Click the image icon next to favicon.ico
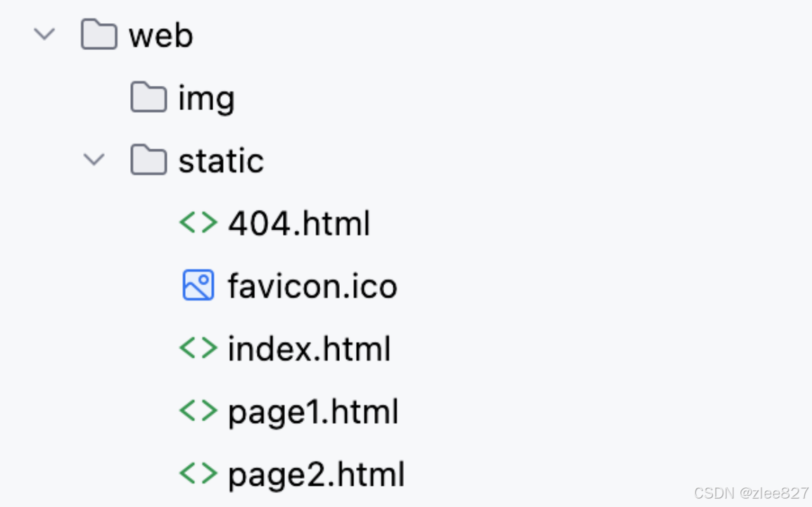 pos(198,285)
